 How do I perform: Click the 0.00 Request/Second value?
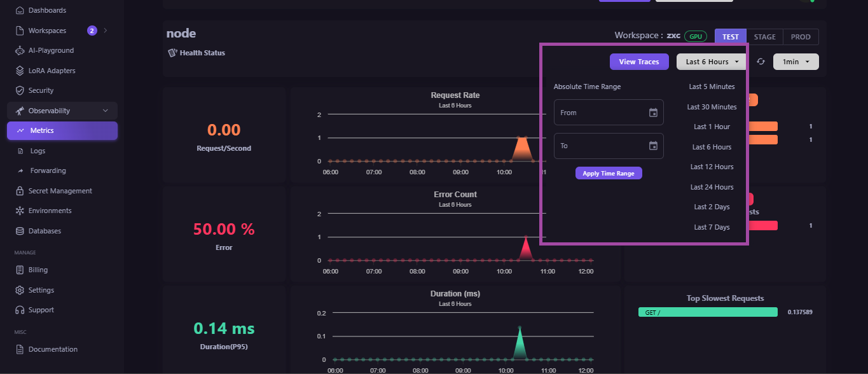pos(224,130)
